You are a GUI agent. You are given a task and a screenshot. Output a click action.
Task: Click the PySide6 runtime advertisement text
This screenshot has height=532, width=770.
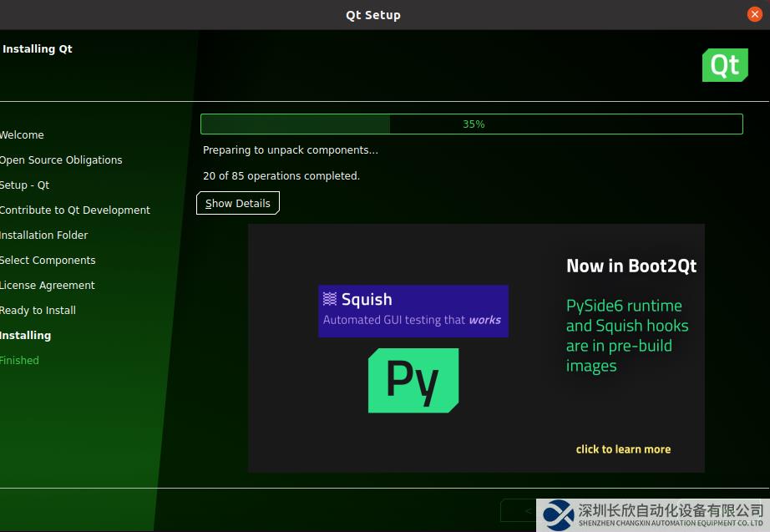click(627, 336)
